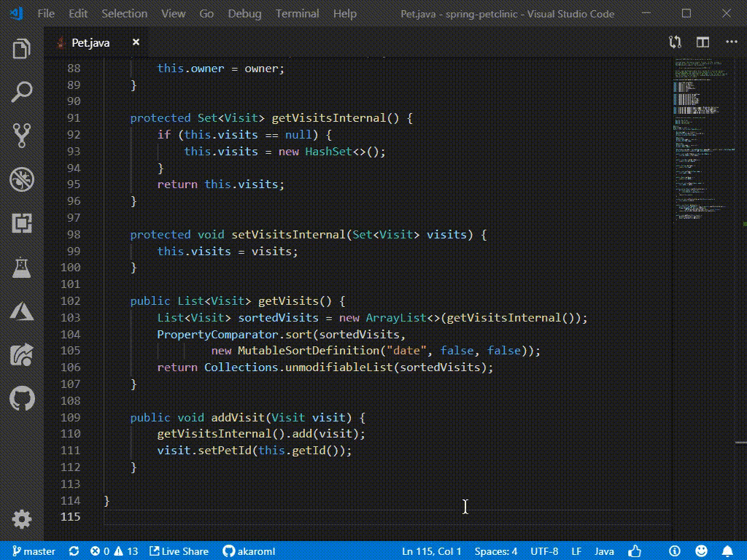Open notifications bell in status bar
This screenshot has width=747, height=560.
click(x=727, y=551)
